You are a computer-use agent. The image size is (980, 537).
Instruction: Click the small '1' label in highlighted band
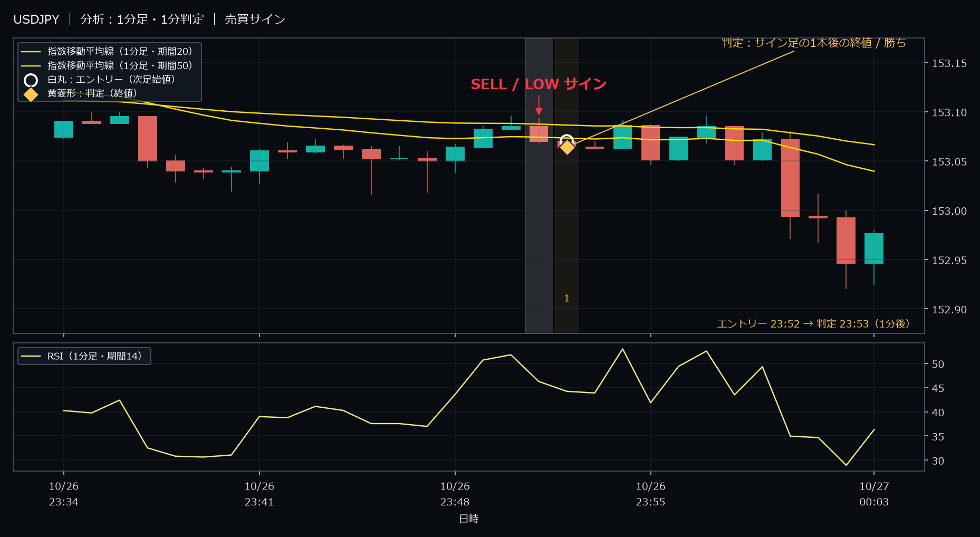point(566,299)
